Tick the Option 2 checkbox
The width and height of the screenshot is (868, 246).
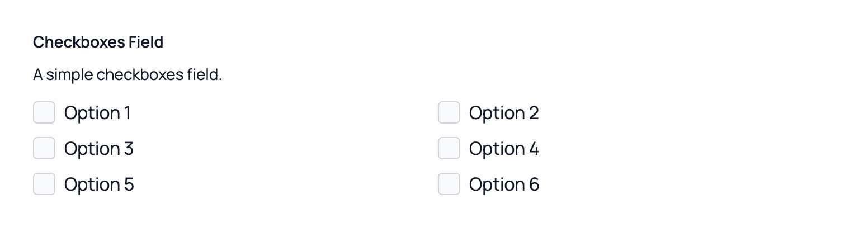click(449, 112)
